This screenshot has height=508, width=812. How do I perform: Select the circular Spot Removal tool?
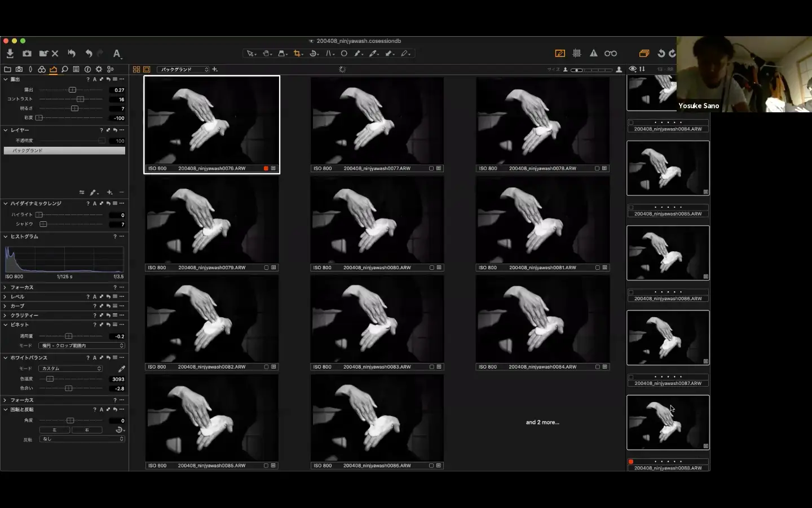344,54
